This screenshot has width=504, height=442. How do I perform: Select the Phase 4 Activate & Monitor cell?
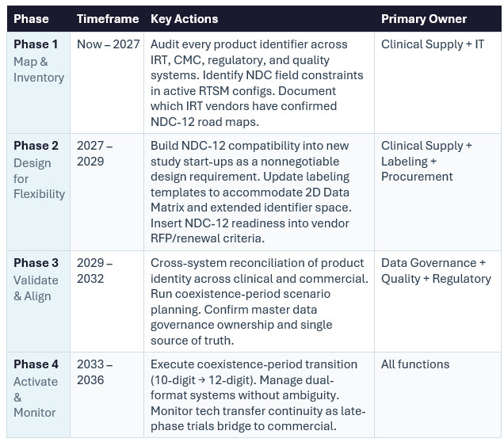(x=39, y=388)
